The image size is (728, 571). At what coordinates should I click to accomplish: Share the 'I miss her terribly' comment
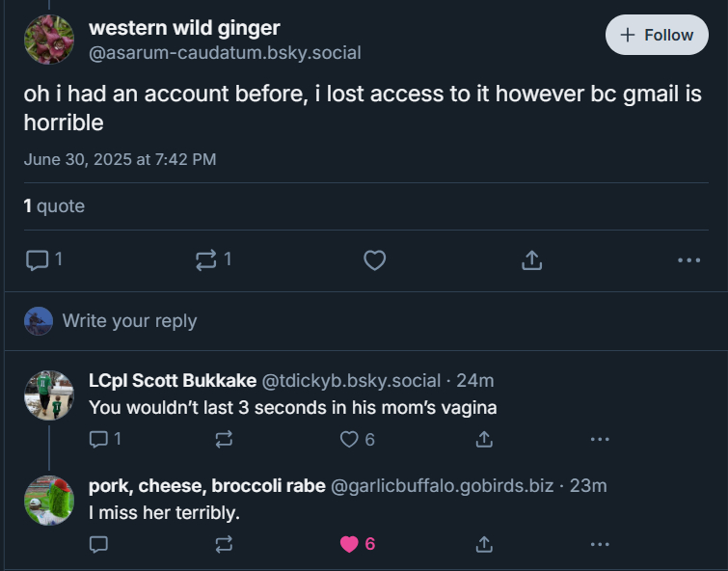(x=484, y=544)
